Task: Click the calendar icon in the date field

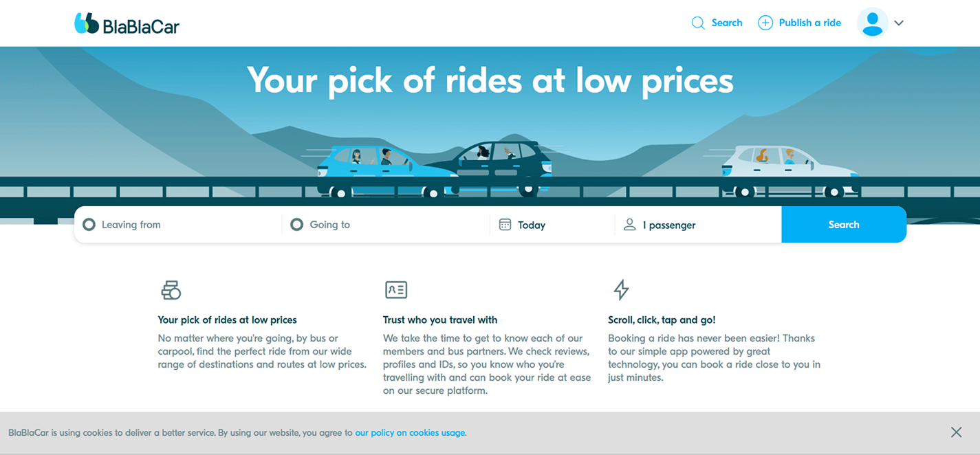Action: [505, 224]
